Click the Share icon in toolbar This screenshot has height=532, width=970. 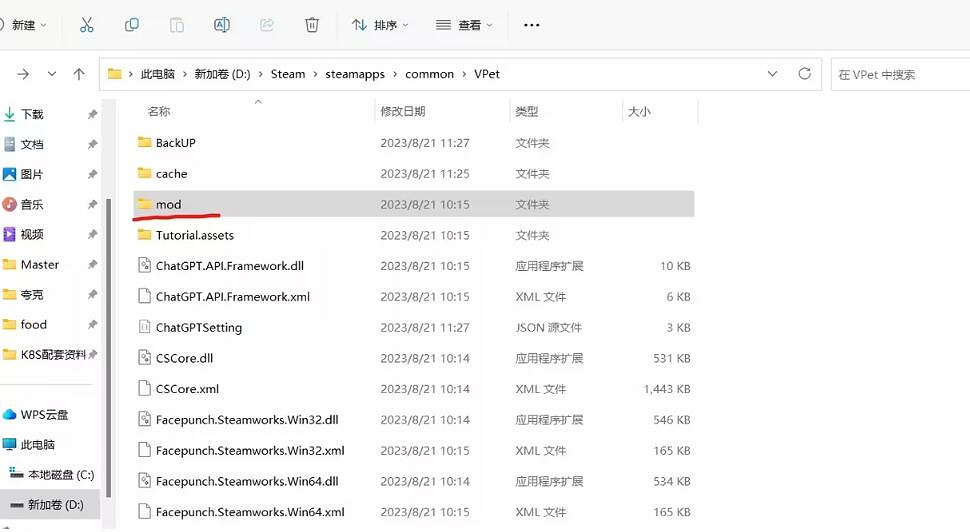(267, 25)
